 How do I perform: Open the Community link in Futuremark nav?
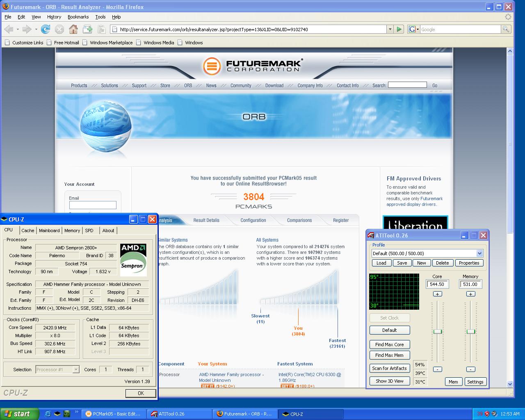(241, 86)
